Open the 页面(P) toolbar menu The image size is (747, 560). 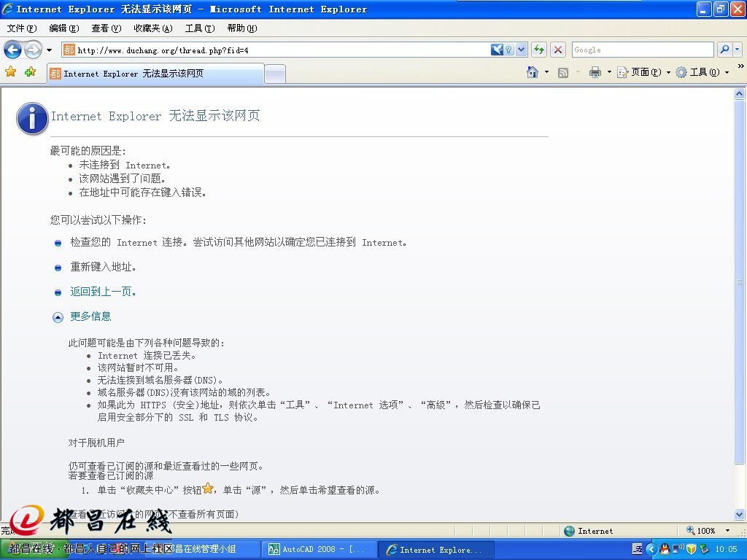tap(643, 72)
